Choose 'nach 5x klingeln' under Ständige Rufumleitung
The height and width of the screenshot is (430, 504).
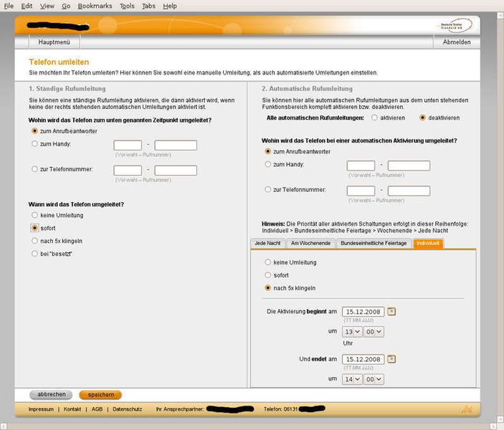coord(34,241)
